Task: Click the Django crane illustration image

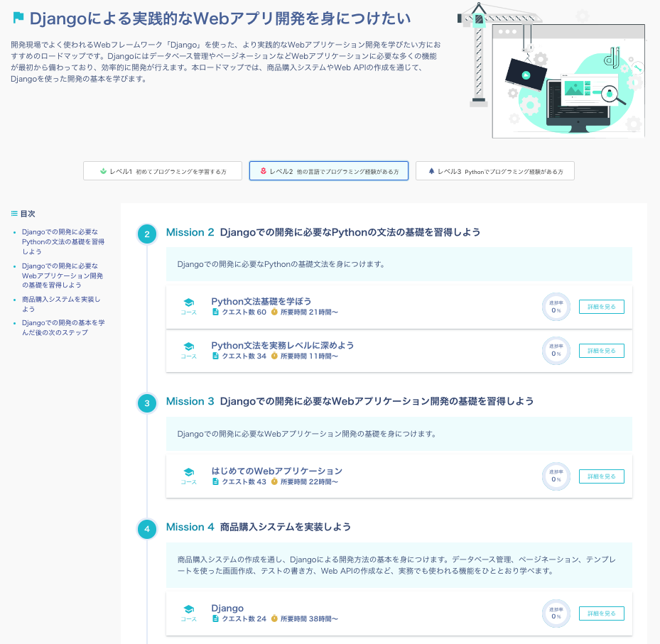Action: [551, 70]
